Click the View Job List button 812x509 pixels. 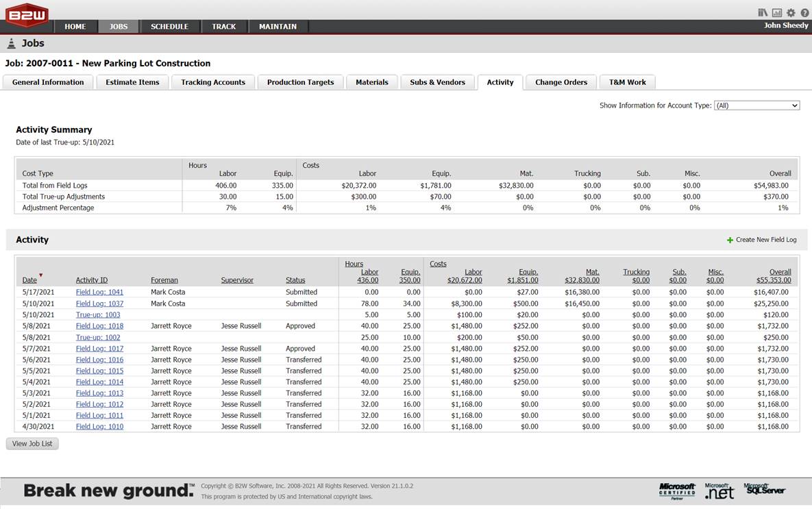click(x=32, y=444)
